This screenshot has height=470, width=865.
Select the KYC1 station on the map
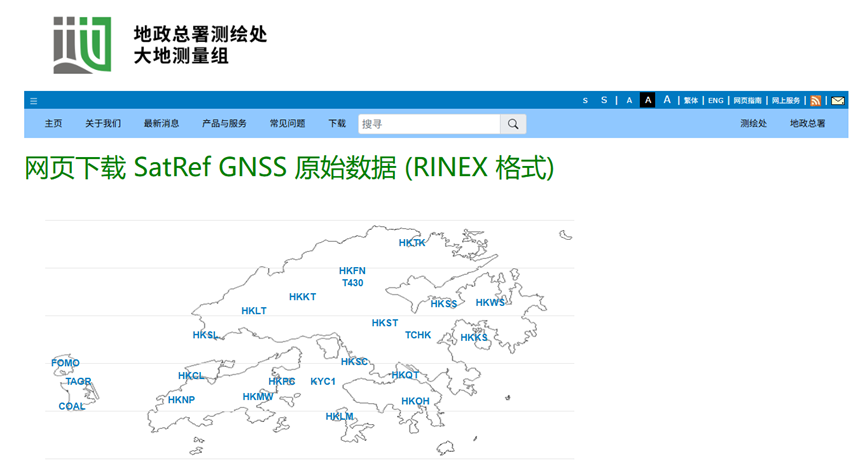[x=323, y=382]
